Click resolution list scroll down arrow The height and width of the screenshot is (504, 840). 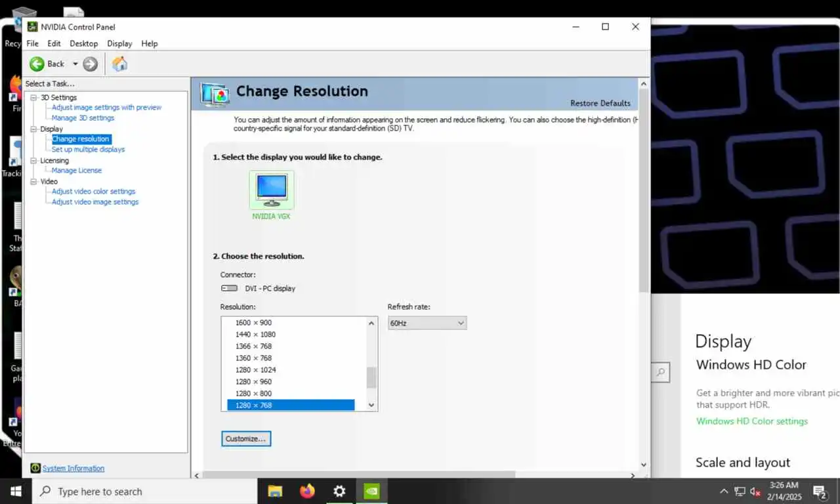click(x=371, y=406)
